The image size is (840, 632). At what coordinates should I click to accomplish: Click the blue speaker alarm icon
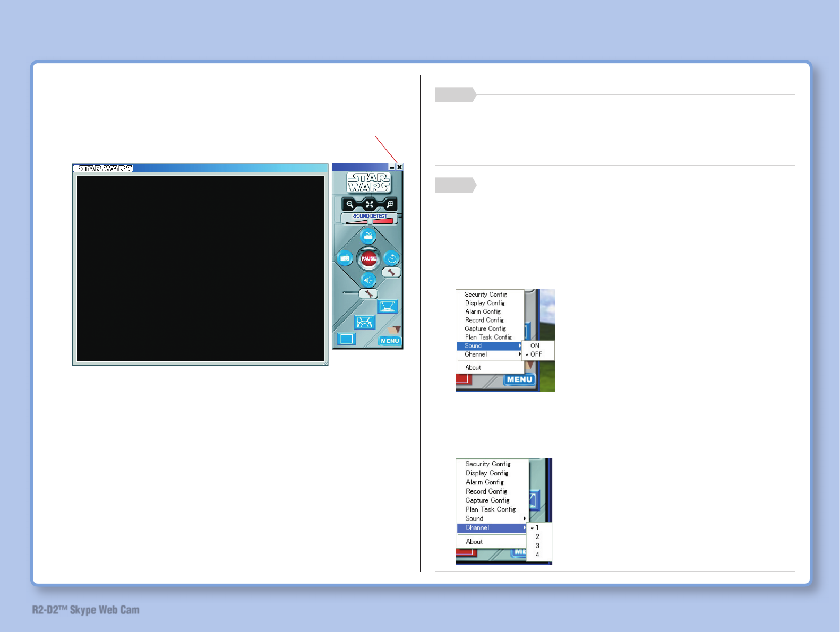(368, 280)
